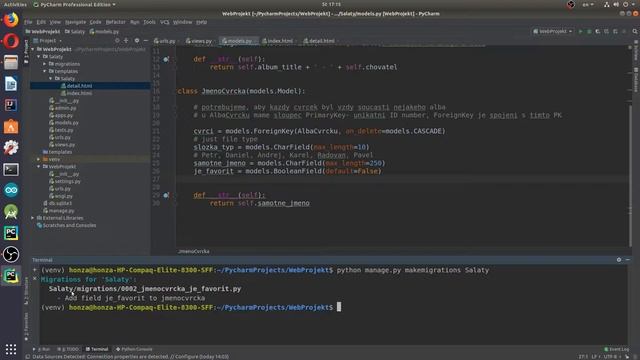Show applications grid in the dock
640x360 pixels.
(11, 349)
